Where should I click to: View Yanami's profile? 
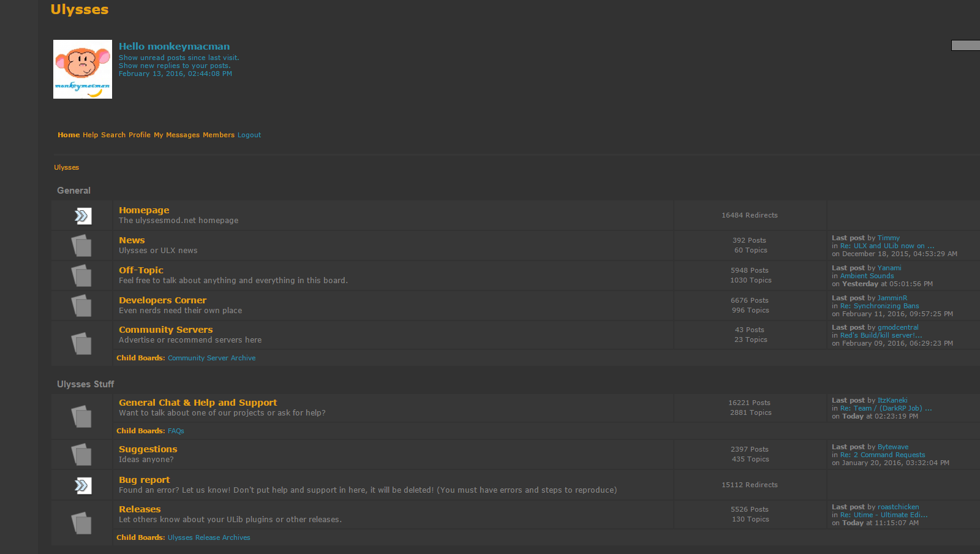(x=889, y=268)
